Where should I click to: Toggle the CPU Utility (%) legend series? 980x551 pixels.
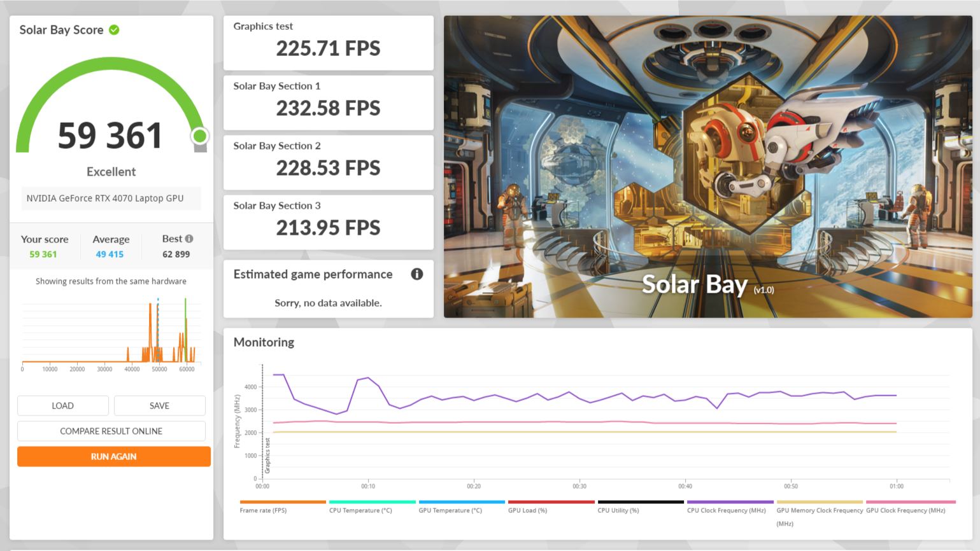pyautogui.click(x=640, y=507)
